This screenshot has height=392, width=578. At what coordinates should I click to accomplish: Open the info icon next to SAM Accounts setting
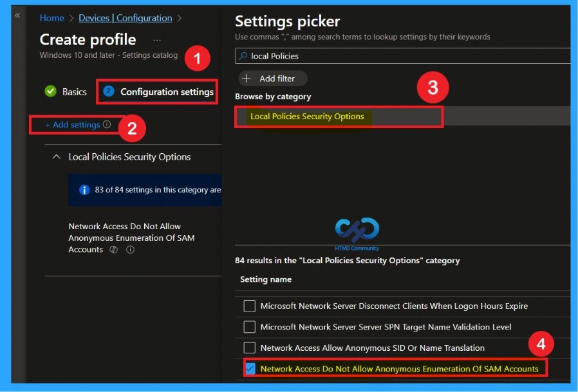pos(130,249)
